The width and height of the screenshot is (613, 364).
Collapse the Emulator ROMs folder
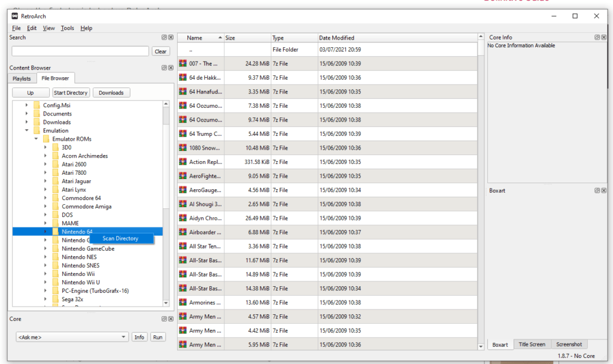(x=36, y=139)
